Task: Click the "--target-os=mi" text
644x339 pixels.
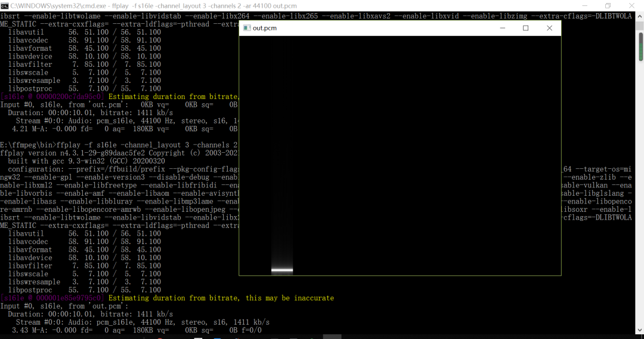Action: 603,169
